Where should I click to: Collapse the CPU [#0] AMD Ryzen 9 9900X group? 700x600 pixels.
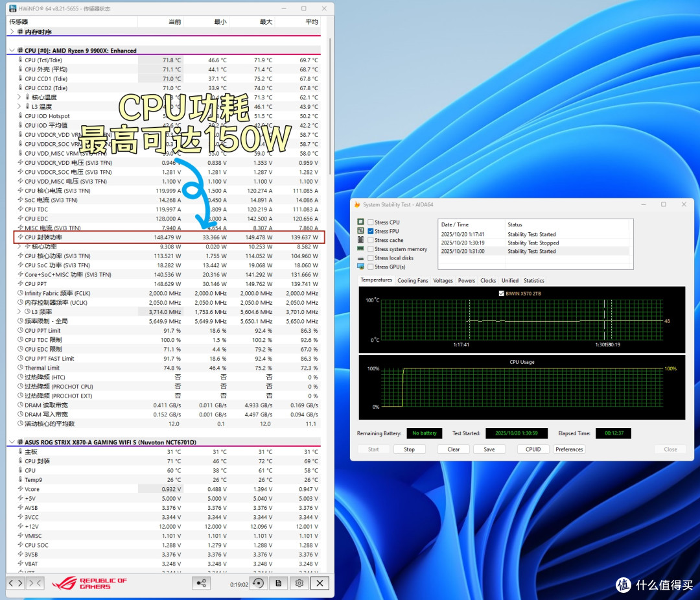tap(12, 51)
